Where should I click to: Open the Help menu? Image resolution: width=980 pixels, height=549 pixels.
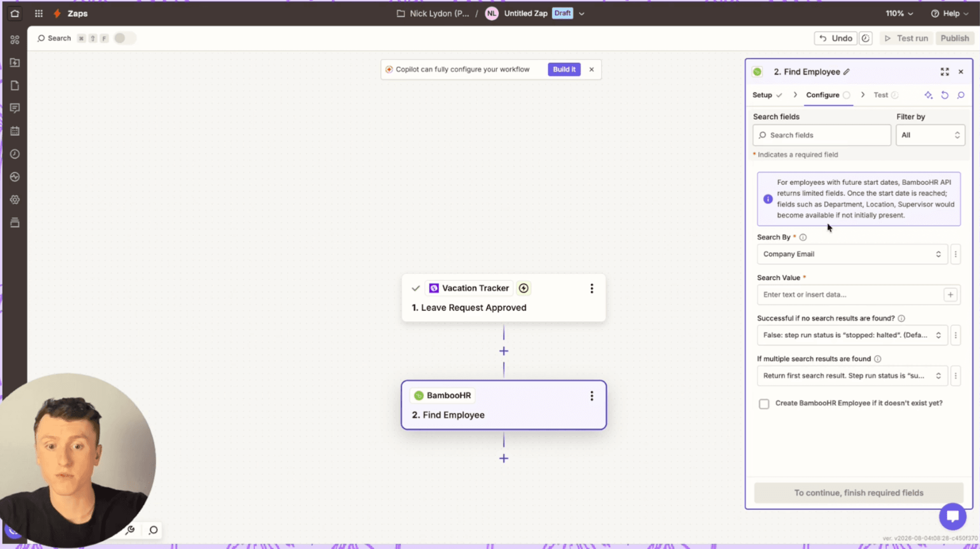[x=950, y=14]
